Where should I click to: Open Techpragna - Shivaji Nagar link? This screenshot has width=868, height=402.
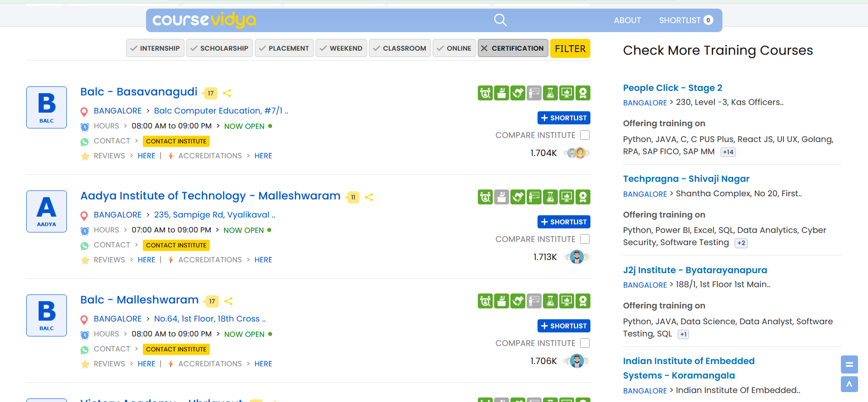[x=686, y=179]
